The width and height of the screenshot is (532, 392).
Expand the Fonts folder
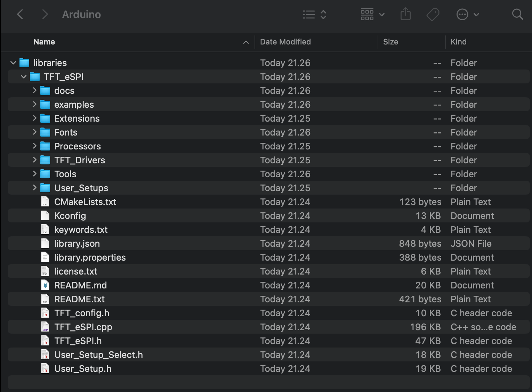(34, 132)
